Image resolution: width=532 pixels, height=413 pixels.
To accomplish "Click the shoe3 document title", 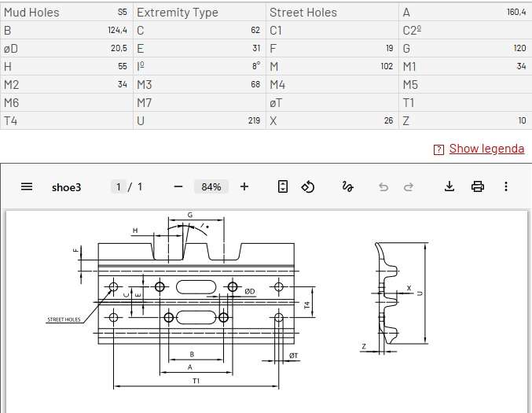I will (67, 187).
